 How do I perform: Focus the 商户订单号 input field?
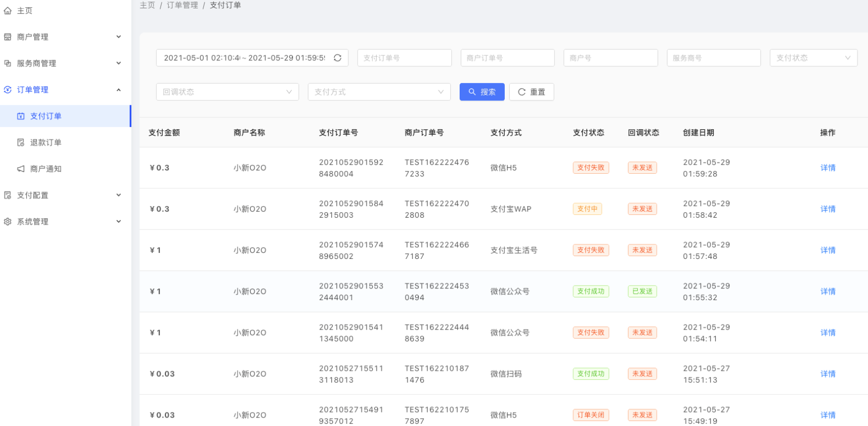pyautogui.click(x=508, y=58)
